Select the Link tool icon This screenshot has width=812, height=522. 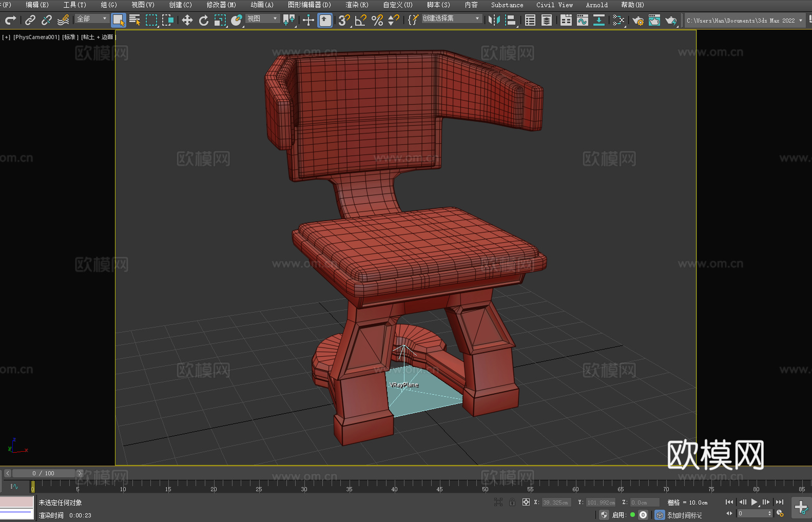pos(30,20)
